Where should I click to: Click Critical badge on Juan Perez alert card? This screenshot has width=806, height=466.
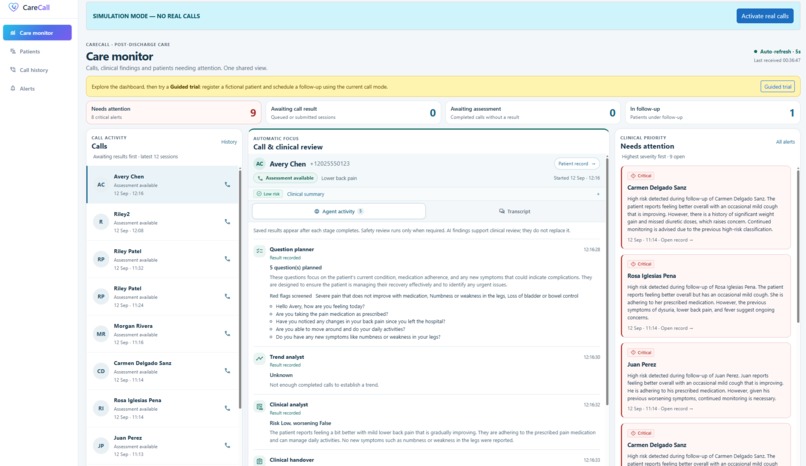[640, 352]
